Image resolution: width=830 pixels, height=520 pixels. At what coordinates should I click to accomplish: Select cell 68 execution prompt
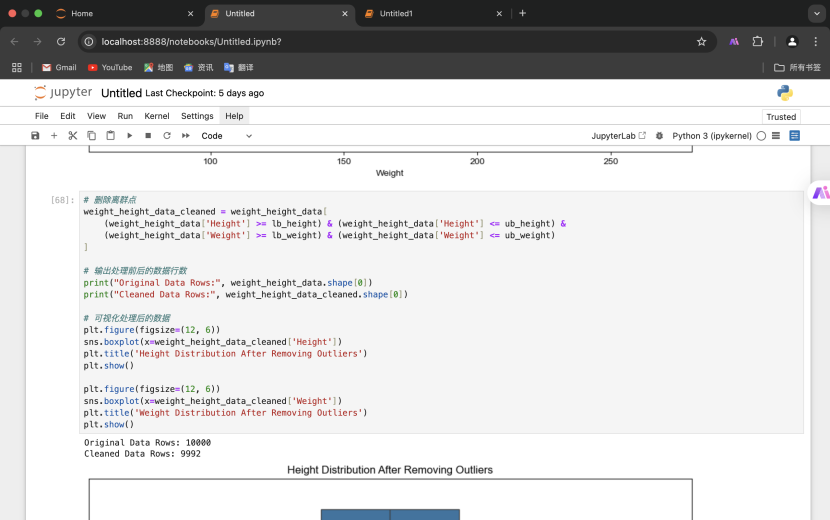[x=62, y=200]
